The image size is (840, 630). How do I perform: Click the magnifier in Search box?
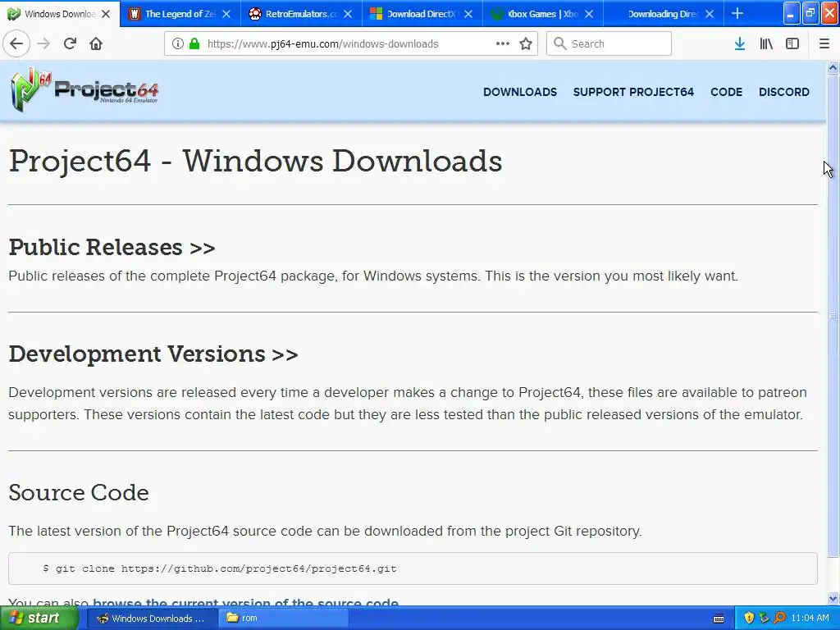coord(559,43)
